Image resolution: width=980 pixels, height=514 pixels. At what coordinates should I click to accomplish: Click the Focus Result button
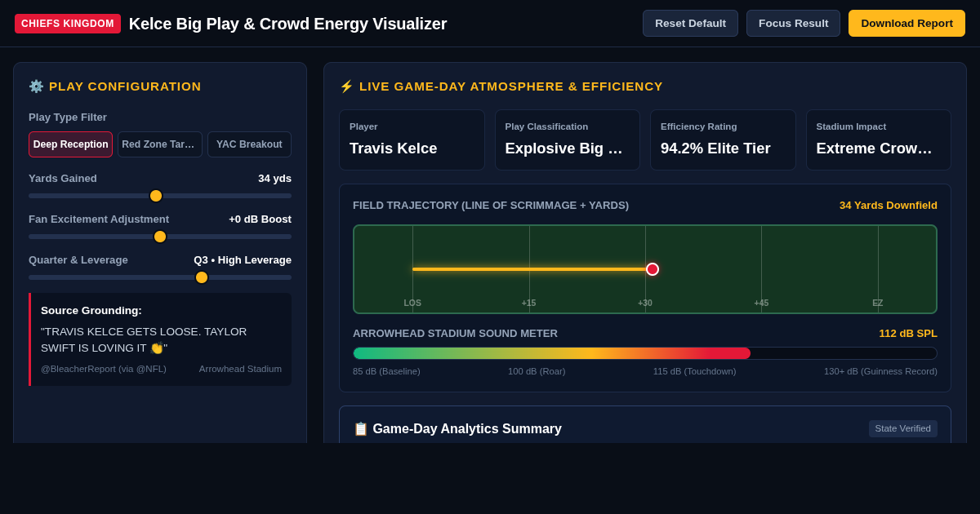point(793,23)
